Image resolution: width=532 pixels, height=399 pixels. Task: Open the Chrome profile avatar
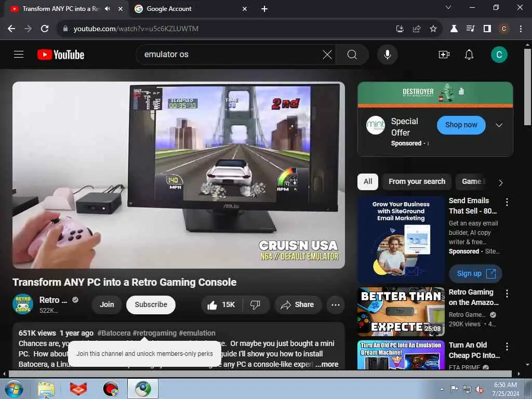(x=503, y=29)
